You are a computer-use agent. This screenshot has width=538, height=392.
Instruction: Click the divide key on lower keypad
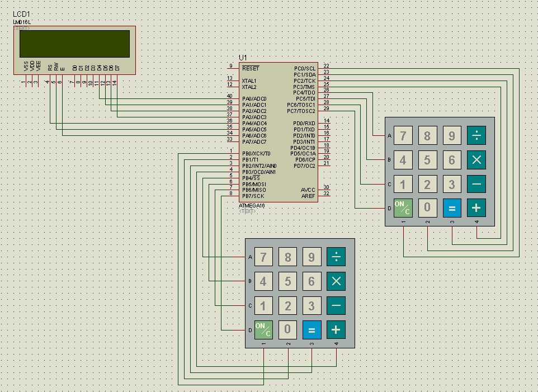coord(336,257)
